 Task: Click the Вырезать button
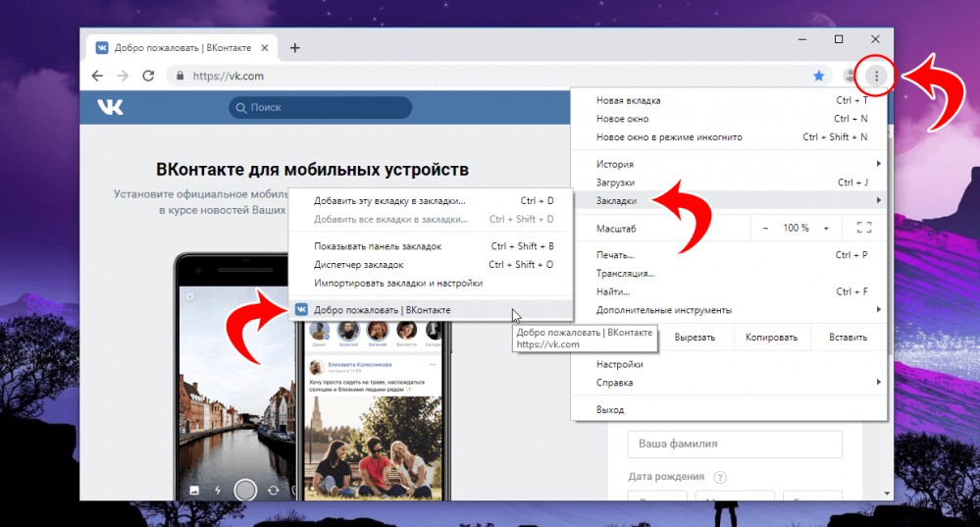695,337
